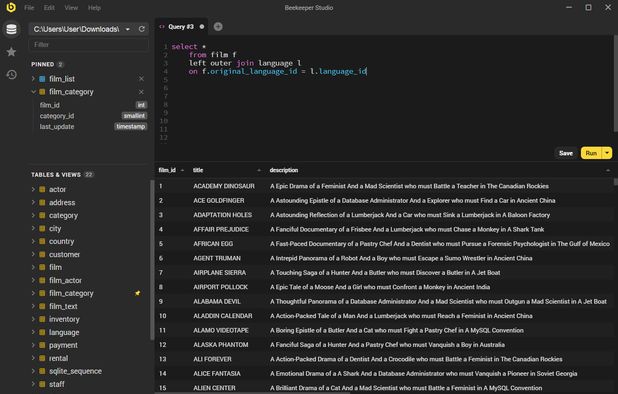Click inside the SQL editor on line 4

pyautogui.click(x=277, y=71)
